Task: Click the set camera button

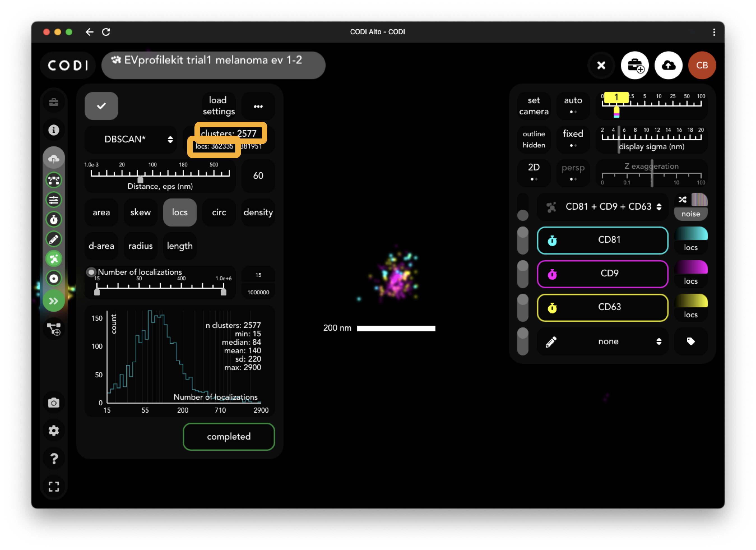Action: [x=534, y=106]
